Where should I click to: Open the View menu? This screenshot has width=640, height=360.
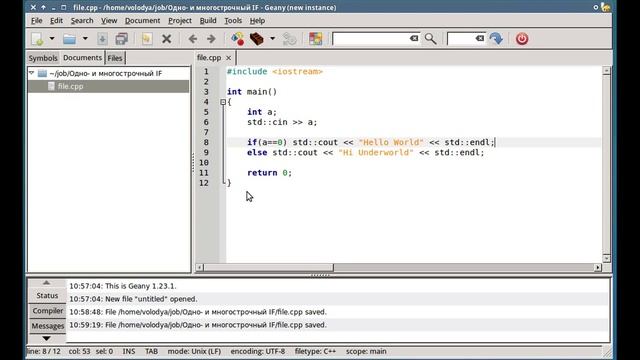point(109,20)
